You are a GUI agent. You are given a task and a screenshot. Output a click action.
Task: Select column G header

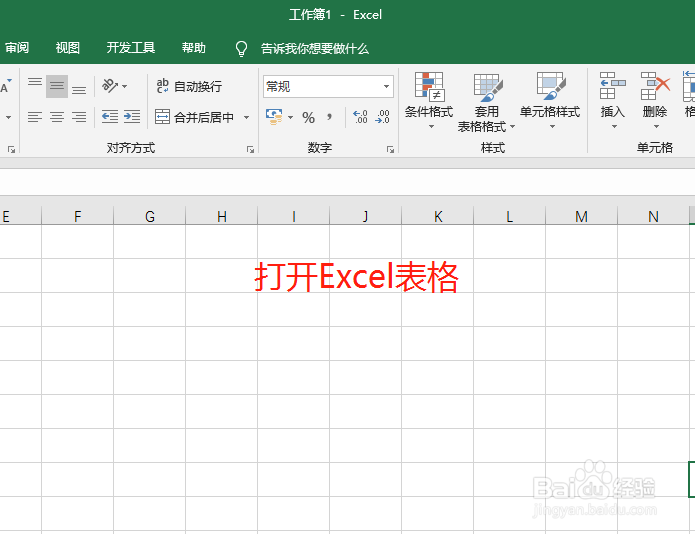[150, 216]
